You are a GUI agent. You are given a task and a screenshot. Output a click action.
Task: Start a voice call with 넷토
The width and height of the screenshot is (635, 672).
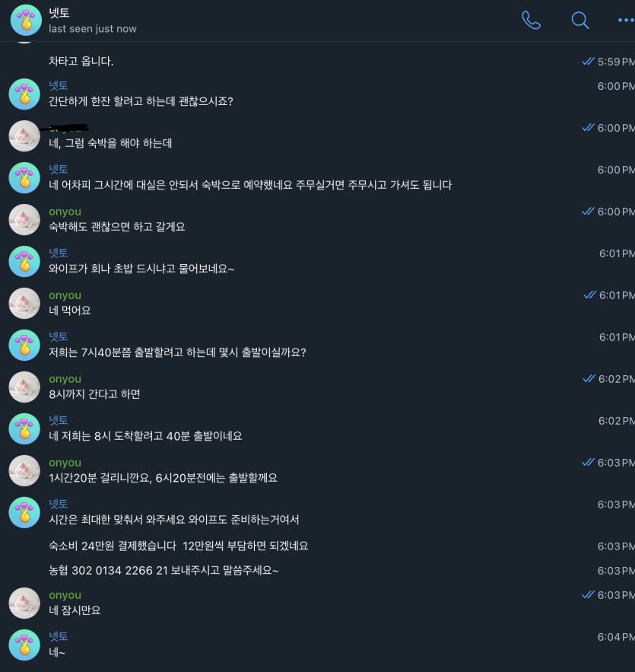point(531,20)
